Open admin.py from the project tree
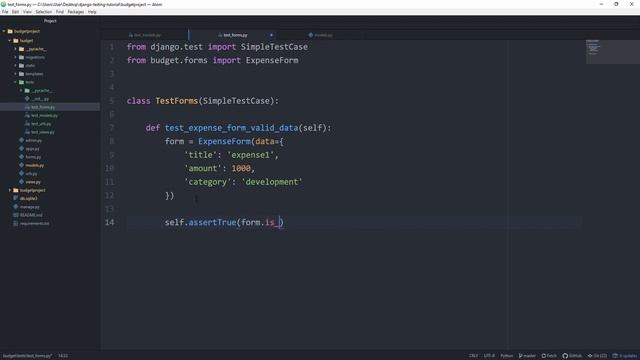The image size is (640, 360). pyautogui.click(x=33, y=140)
